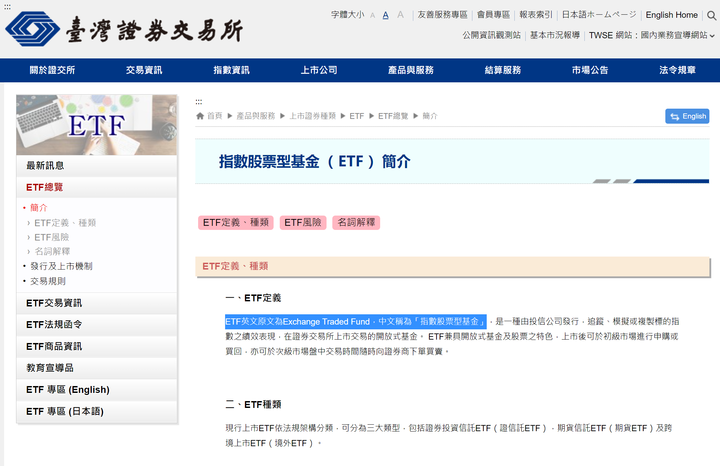The width and height of the screenshot is (720, 466).
Task: Expand the ETF交易資訊 sidebar section
Action: click(96, 303)
